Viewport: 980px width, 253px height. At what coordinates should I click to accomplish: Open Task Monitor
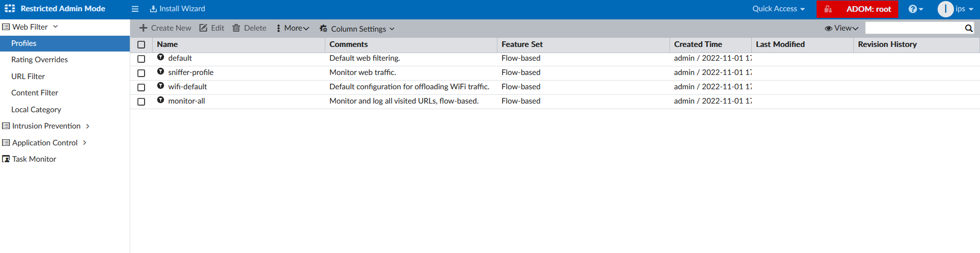[x=34, y=159]
